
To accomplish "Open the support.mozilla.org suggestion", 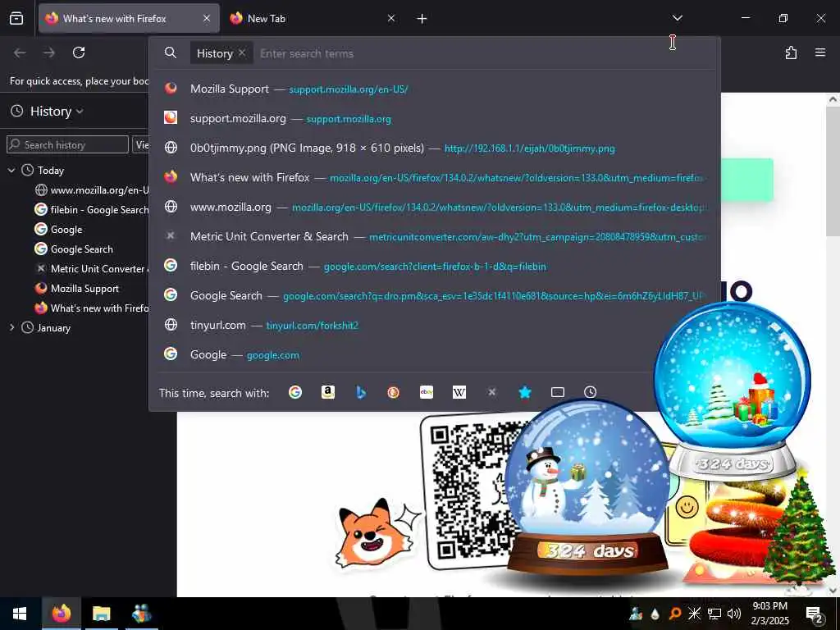I will click(x=435, y=118).
